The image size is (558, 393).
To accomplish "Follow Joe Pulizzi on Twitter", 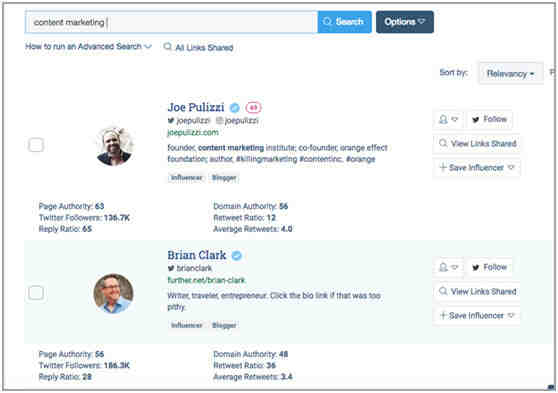I will (490, 119).
